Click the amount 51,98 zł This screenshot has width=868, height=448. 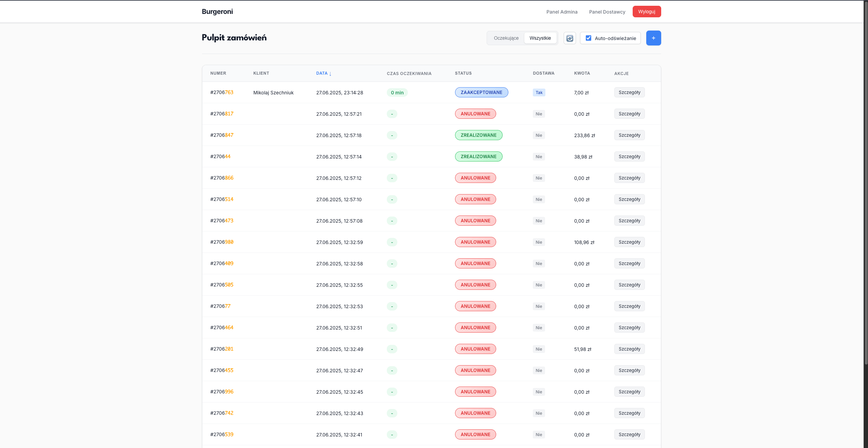click(x=583, y=349)
